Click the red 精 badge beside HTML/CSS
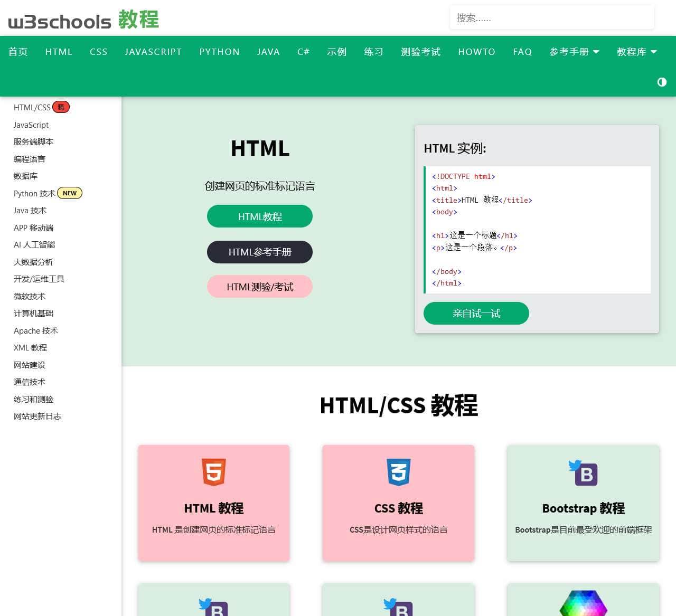 point(61,107)
